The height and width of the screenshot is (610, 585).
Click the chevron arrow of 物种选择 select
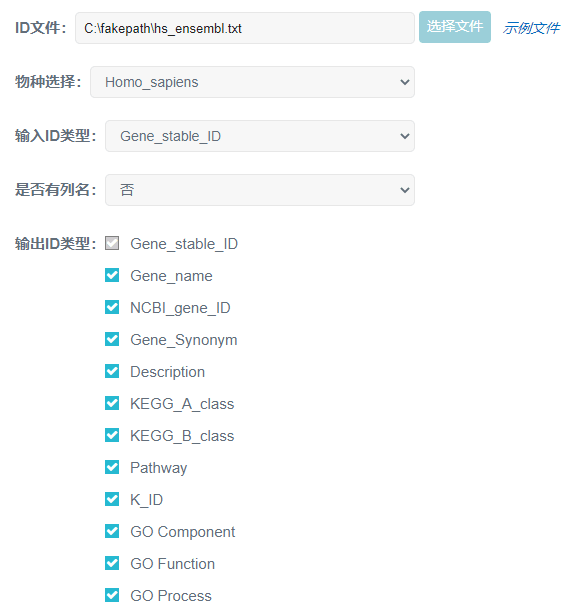tap(405, 82)
